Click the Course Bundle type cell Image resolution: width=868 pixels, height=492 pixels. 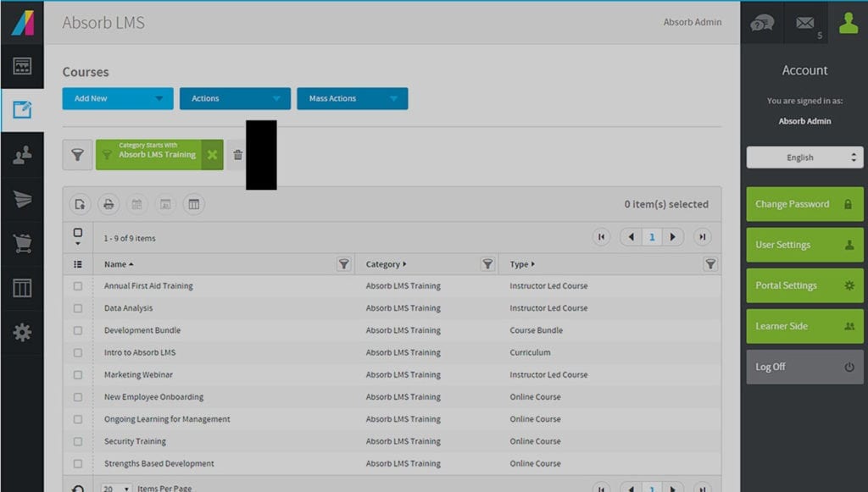coord(536,330)
